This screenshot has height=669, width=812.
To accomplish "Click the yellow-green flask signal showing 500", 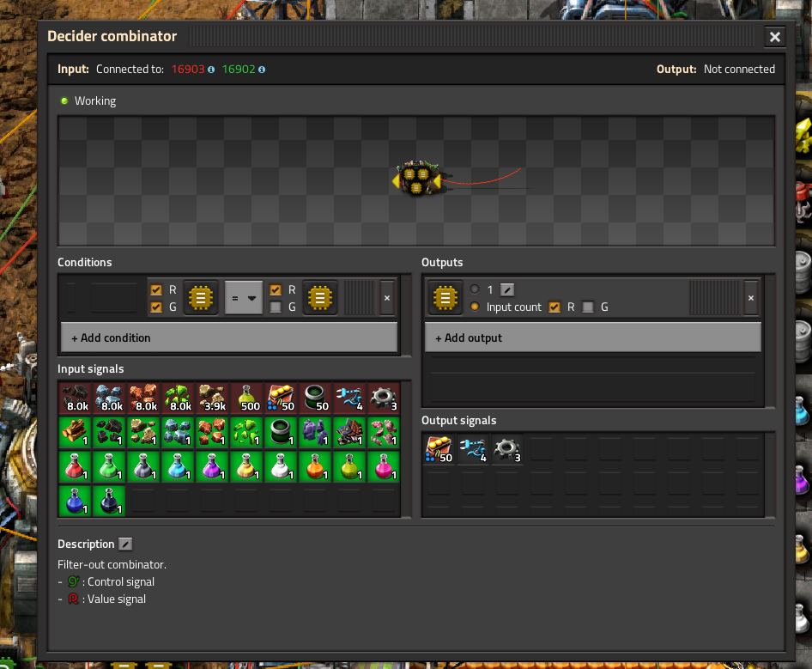I will 246,398.
